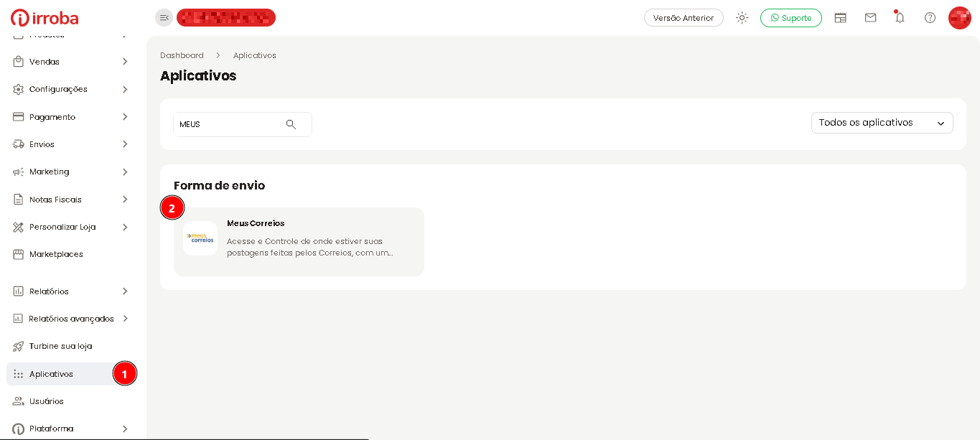Click the Versão Anterior button
Viewport: 980px width, 440px height.
coord(683,18)
